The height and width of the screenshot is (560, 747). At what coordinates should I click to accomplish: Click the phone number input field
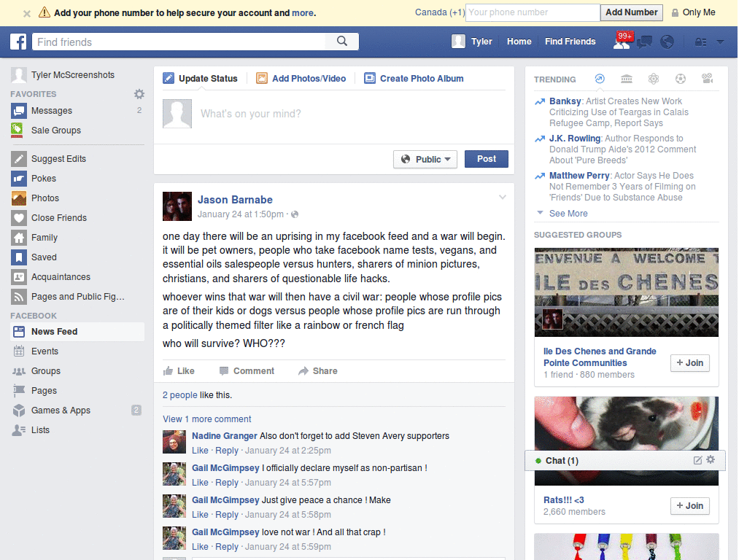[x=533, y=12]
